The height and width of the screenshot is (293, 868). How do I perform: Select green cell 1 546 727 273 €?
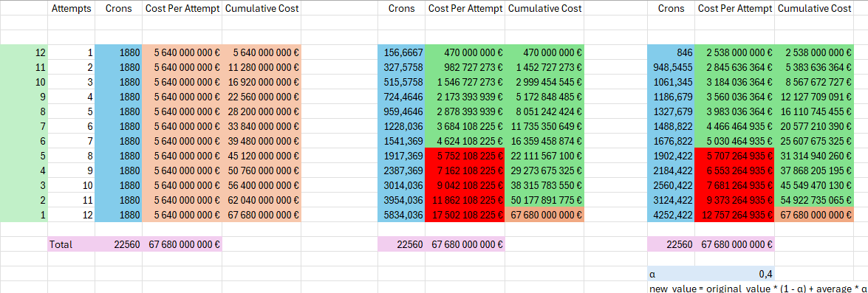(465, 82)
